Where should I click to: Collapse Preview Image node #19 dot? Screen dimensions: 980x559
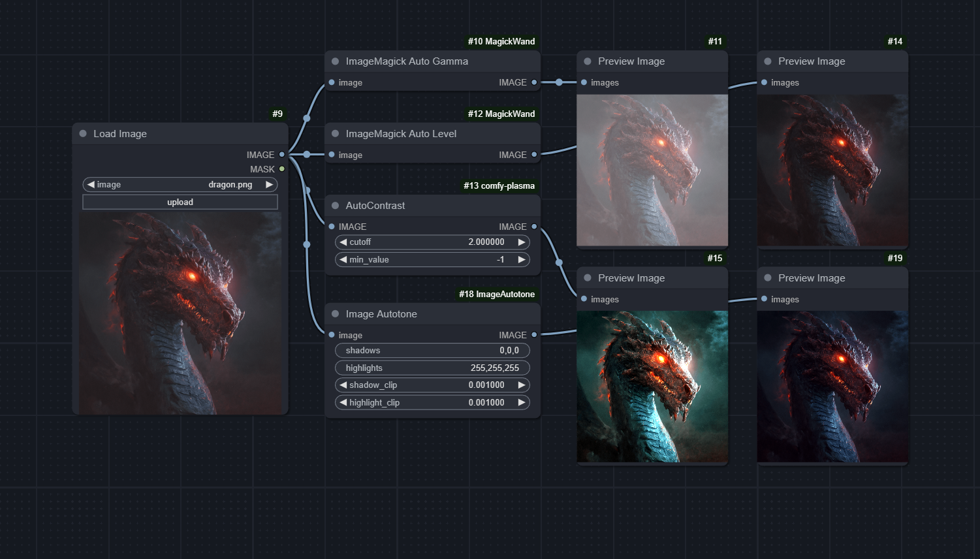[768, 278]
